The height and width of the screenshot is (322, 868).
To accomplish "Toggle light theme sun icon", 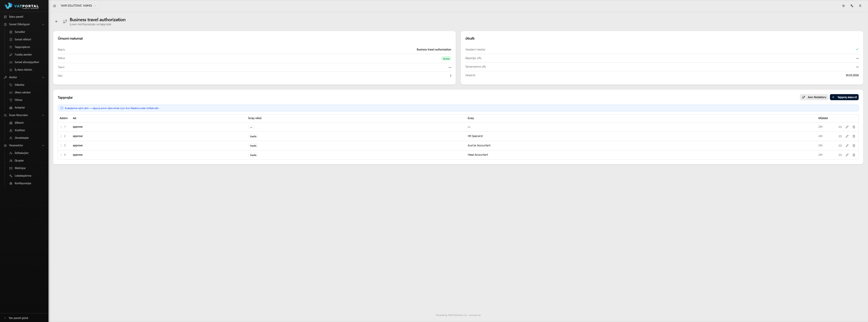I will point(844,6).
